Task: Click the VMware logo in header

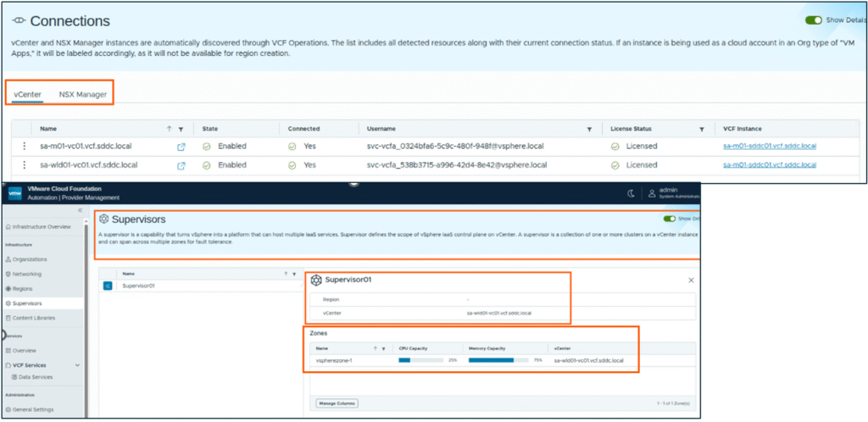Action: coord(14,193)
